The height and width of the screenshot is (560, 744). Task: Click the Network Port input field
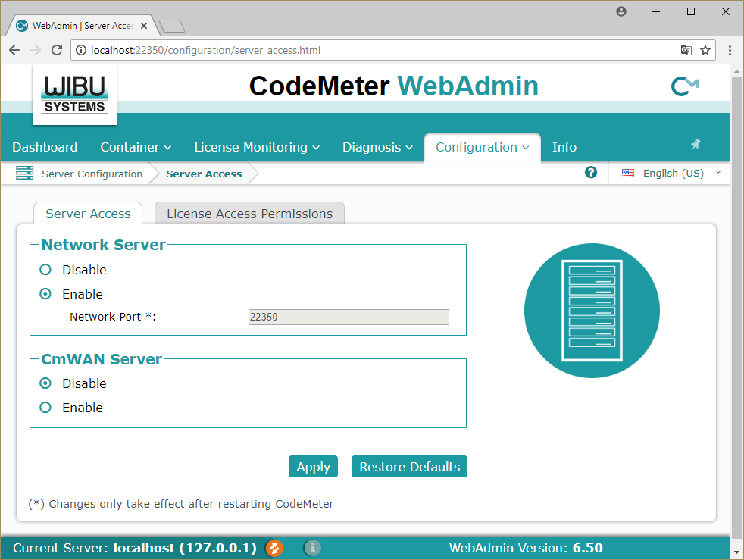(349, 317)
